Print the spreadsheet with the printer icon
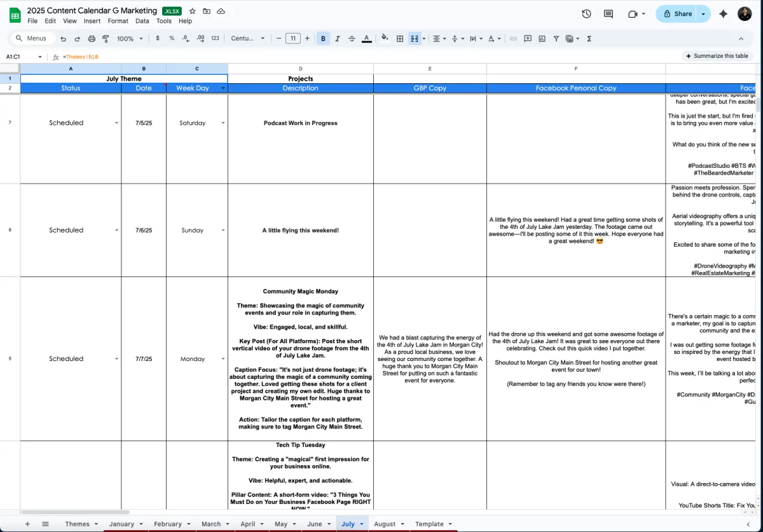 [x=92, y=39]
